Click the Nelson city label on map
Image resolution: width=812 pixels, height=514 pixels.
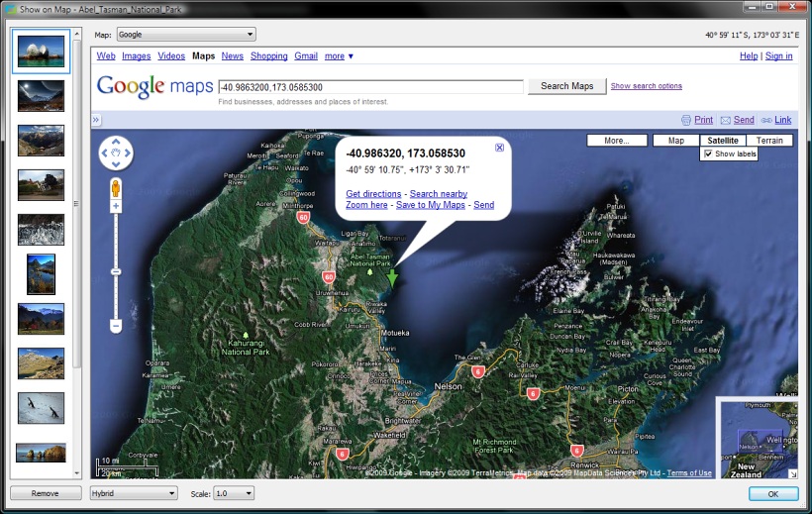[x=448, y=386]
